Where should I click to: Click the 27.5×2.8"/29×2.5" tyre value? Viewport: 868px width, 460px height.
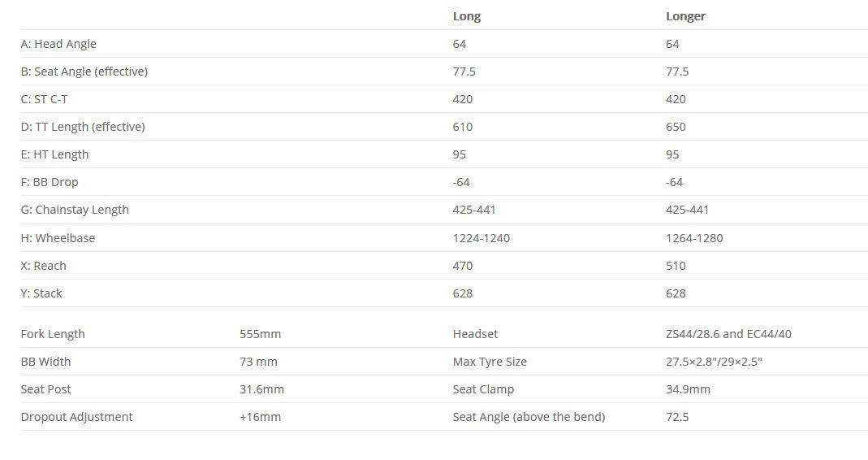click(714, 362)
